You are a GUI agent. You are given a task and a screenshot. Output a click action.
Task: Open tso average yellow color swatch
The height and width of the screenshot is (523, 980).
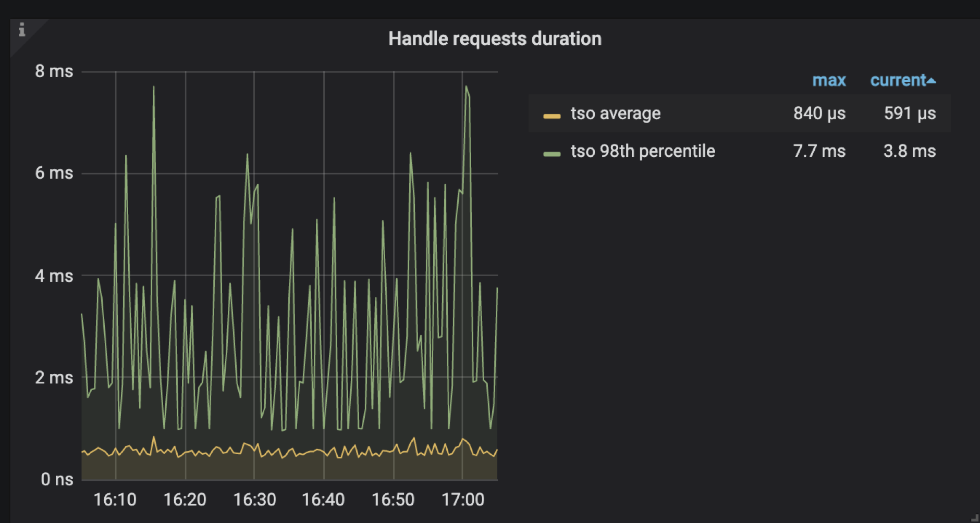click(552, 116)
